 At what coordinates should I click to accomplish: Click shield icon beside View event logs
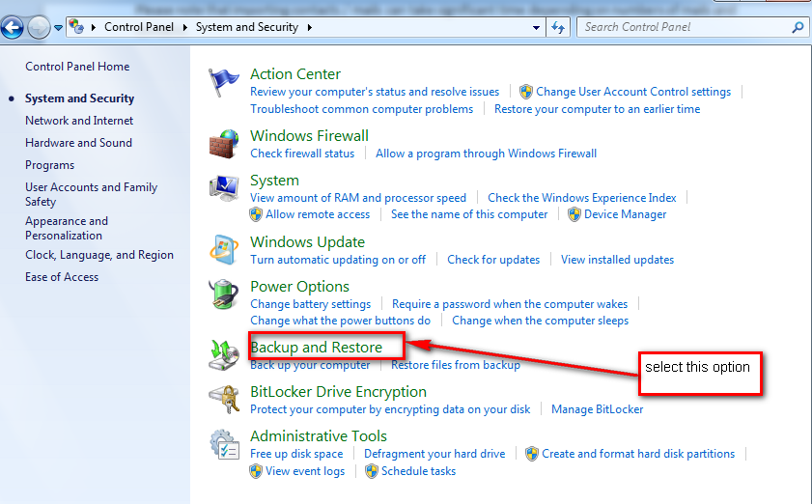coord(256,471)
